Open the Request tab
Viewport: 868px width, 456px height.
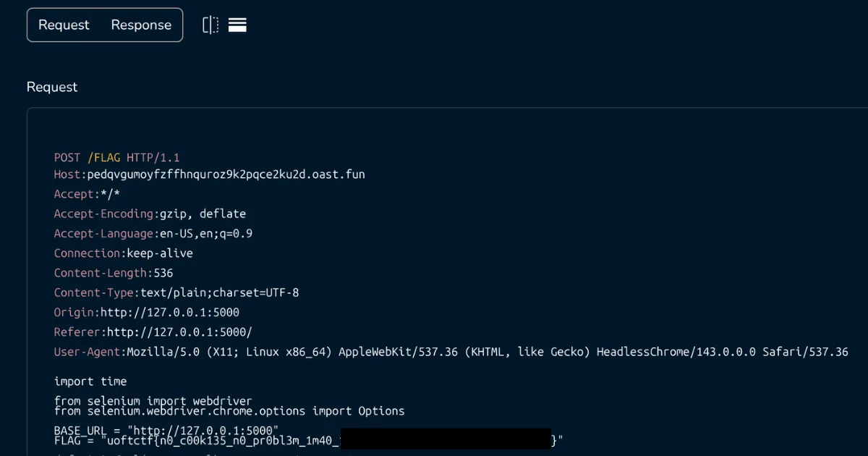point(64,25)
